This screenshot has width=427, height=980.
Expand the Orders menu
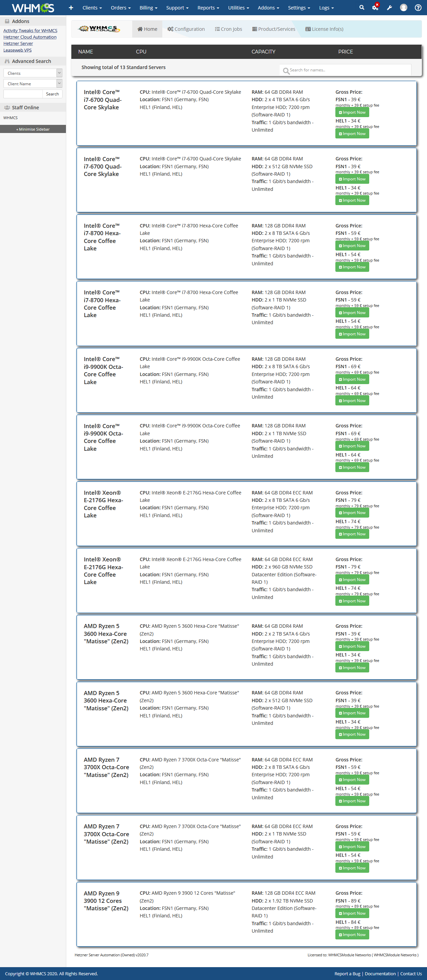pyautogui.click(x=121, y=7)
